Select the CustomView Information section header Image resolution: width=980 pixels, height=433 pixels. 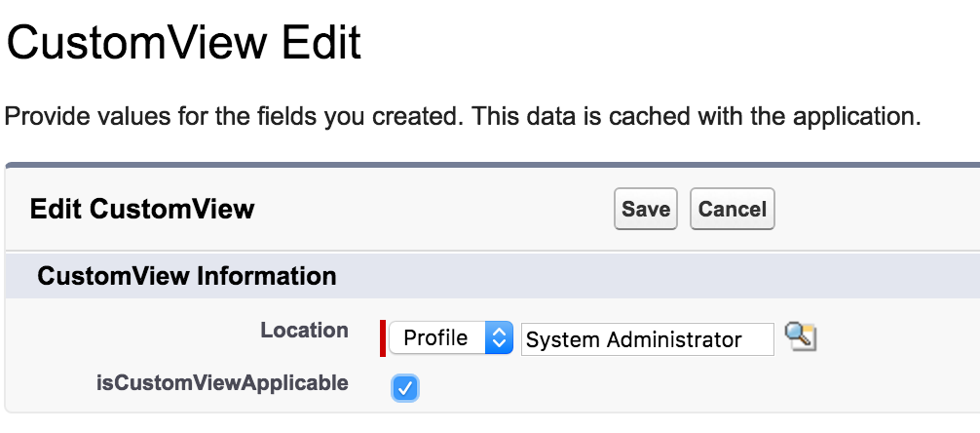(187, 276)
